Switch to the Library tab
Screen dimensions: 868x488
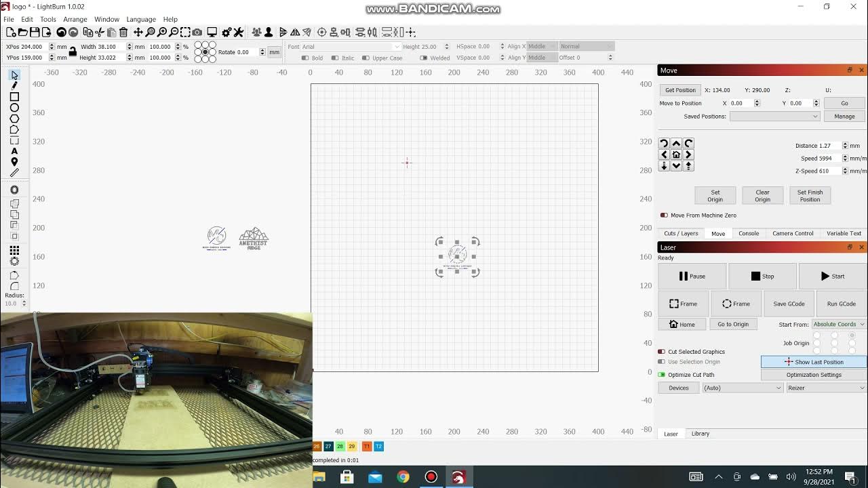pyautogui.click(x=701, y=434)
